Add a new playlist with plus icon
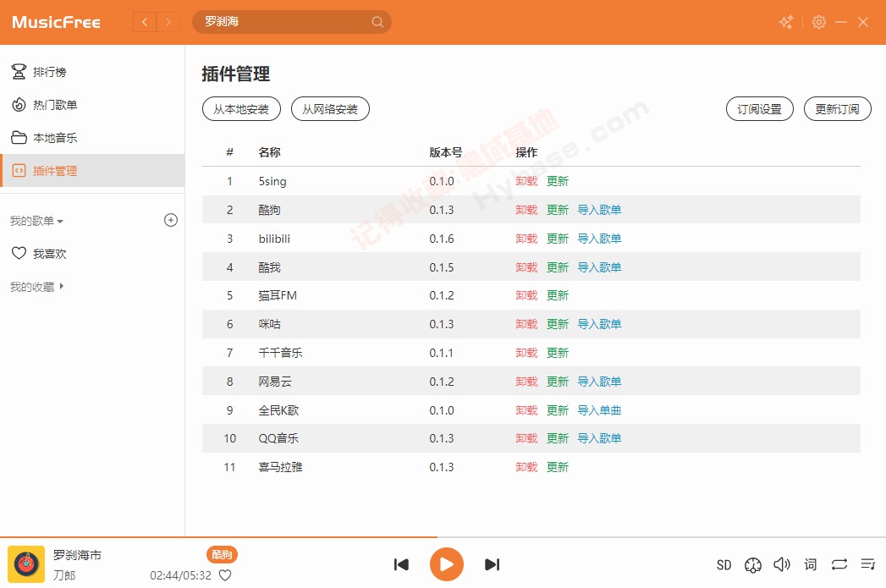886x588 pixels. 171,220
